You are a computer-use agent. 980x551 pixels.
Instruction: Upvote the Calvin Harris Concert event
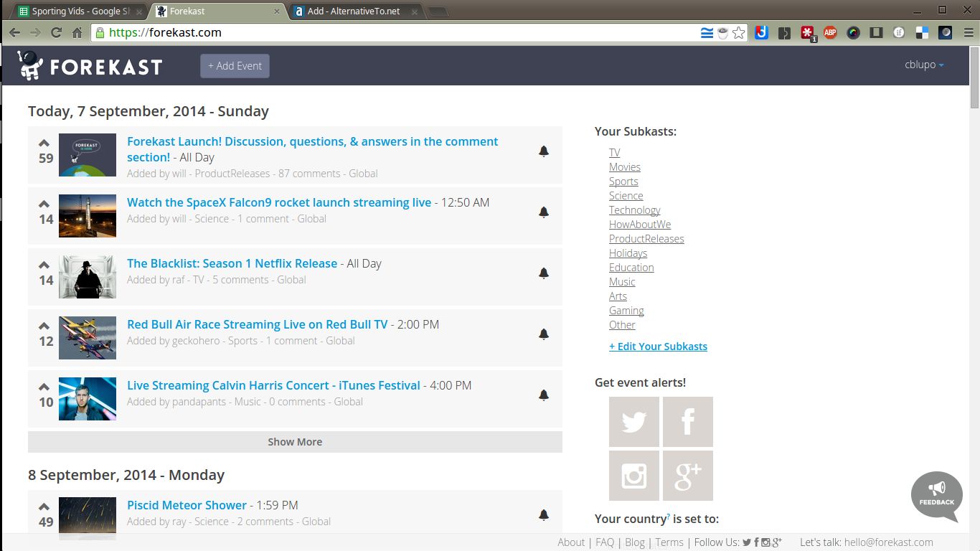(x=44, y=387)
